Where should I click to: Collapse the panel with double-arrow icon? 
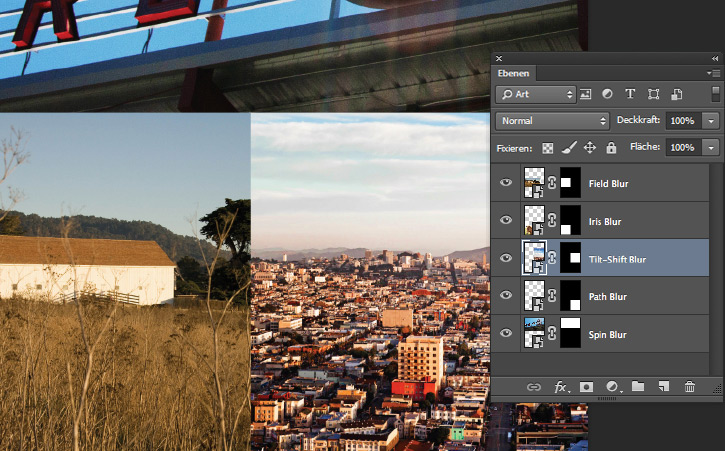click(x=715, y=58)
